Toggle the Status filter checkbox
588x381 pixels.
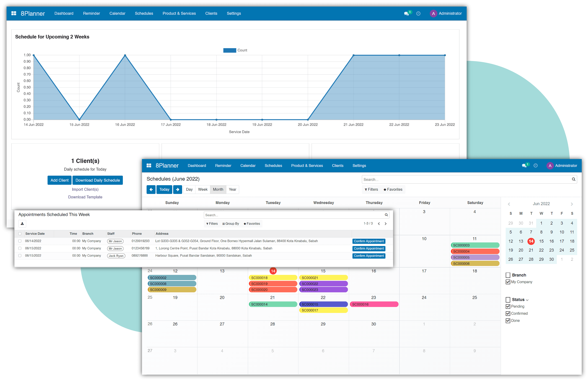pyautogui.click(x=508, y=300)
